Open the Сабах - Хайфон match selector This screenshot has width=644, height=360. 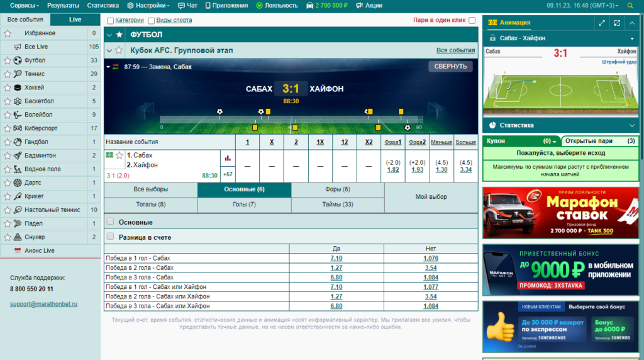[x=560, y=38]
